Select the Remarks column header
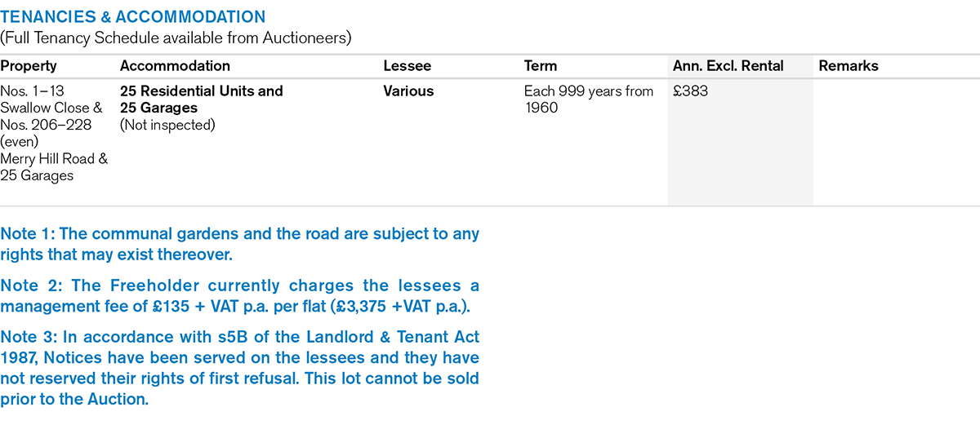This screenshot has height=425, width=980. (848, 66)
